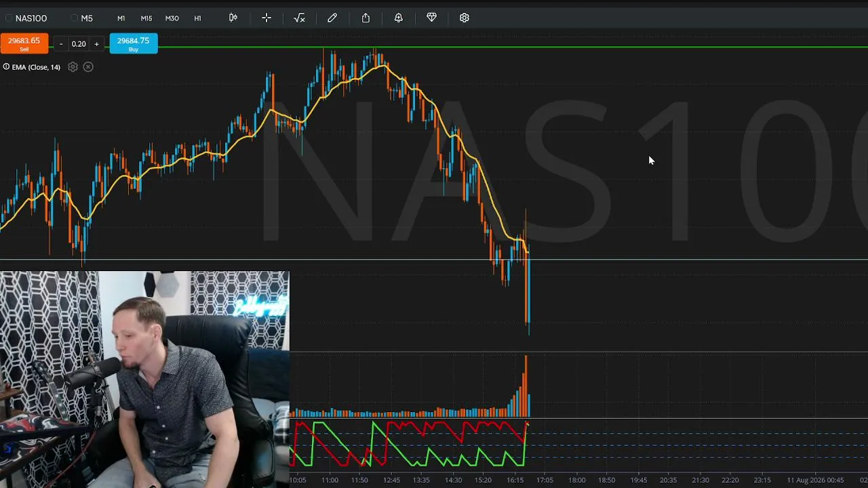Switch to the M15 timeframe
868x488 pixels.
[146, 18]
